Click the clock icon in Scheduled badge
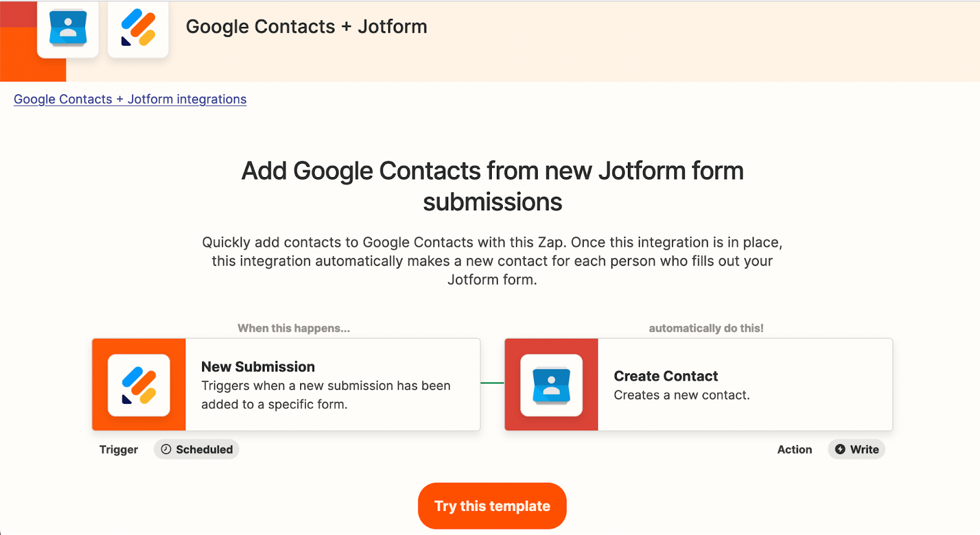This screenshot has height=535, width=980. point(166,449)
